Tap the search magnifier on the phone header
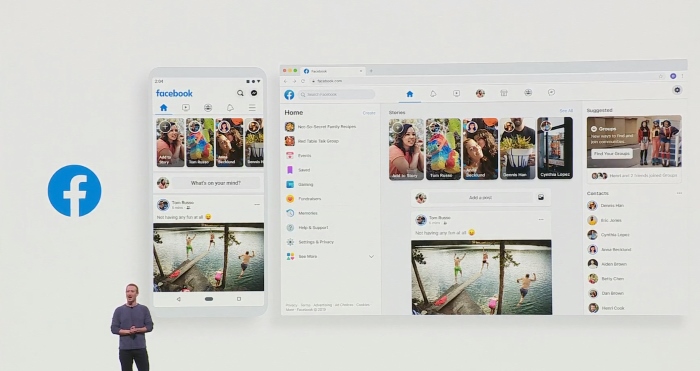The height and width of the screenshot is (371, 700). pyautogui.click(x=240, y=93)
